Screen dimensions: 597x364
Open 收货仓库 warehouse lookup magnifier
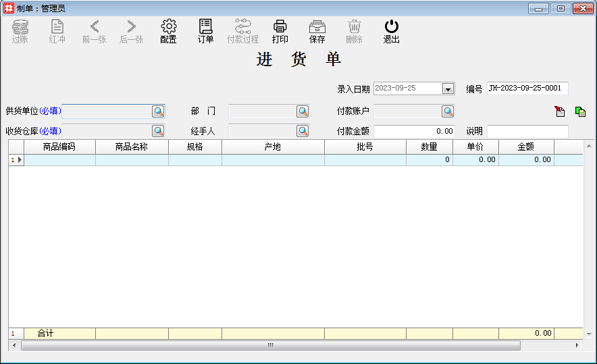pyautogui.click(x=158, y=131)
